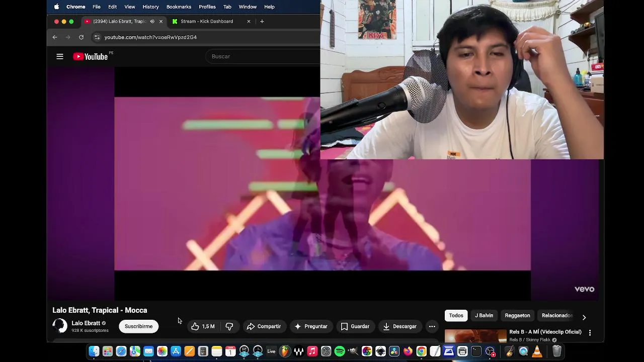The height and width of the screenshot is (362, 644).
Task: Open Music app in the Dock
Action: [312, 351]
